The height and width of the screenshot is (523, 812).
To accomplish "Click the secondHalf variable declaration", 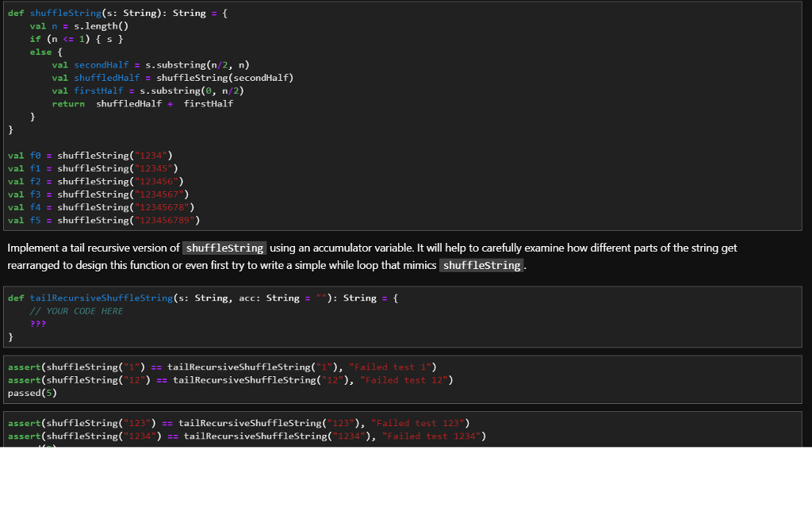I will [101, 64].
